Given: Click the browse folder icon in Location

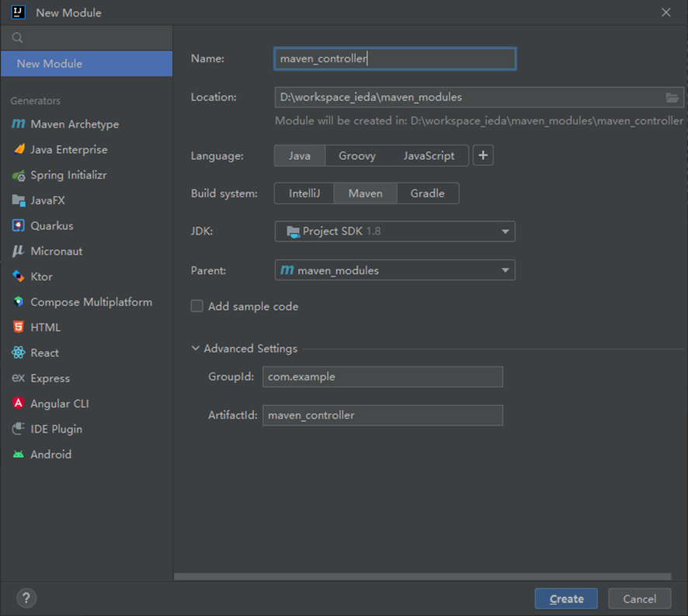Looking at the screenshot, I should click(x=672, y=97).
